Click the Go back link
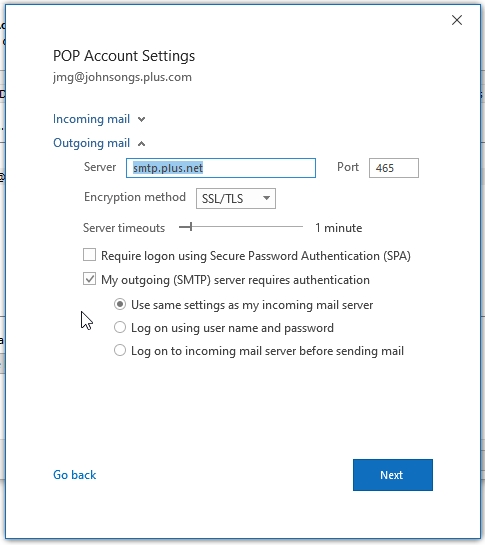 (x=74, y=475)
